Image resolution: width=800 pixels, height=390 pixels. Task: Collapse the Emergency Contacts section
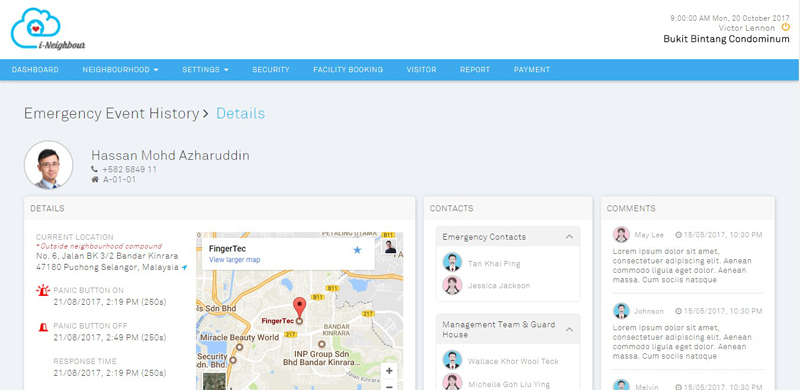point(569,237)
